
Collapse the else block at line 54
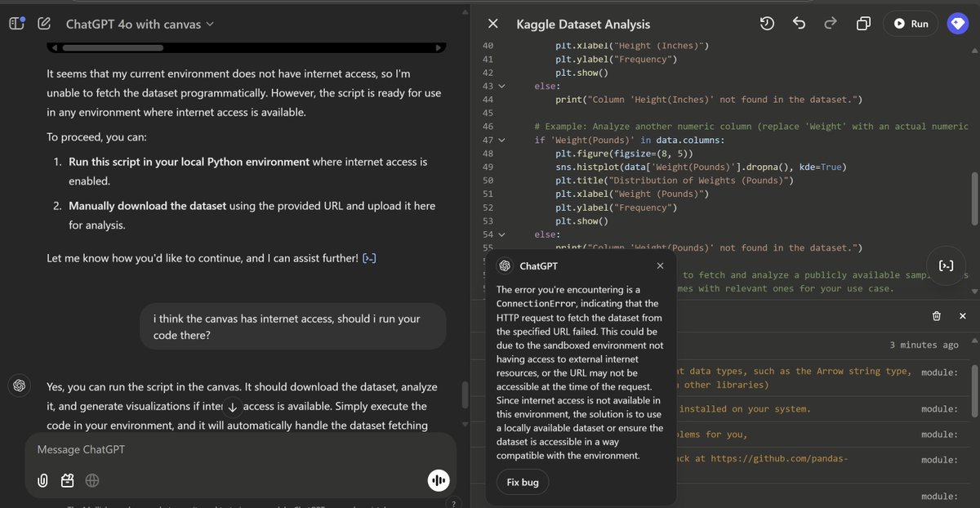point(501,234)
